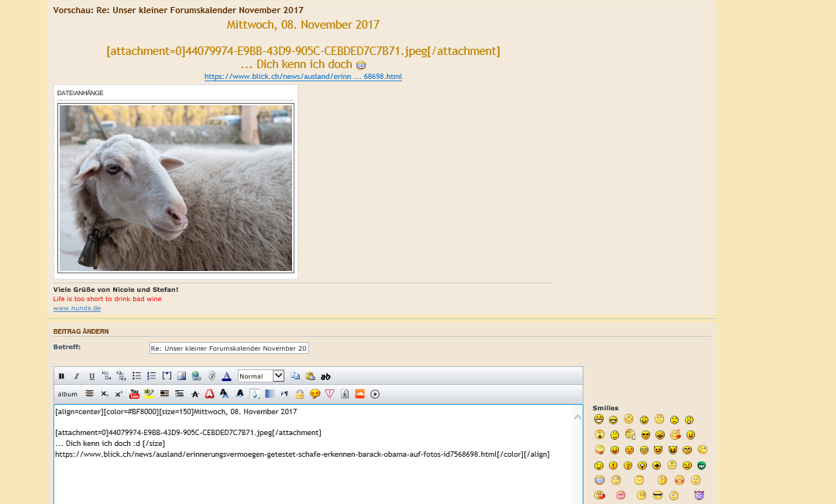Open the blick.ch news link

(303, 77)
